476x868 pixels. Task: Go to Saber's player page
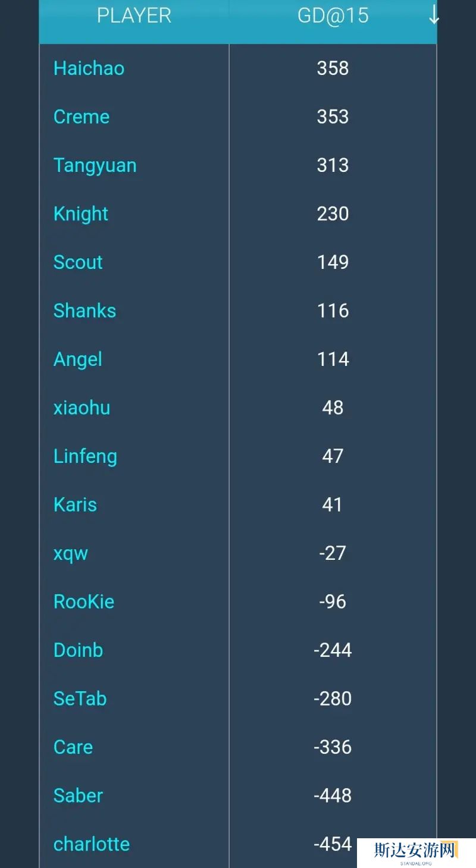point(78,795)
